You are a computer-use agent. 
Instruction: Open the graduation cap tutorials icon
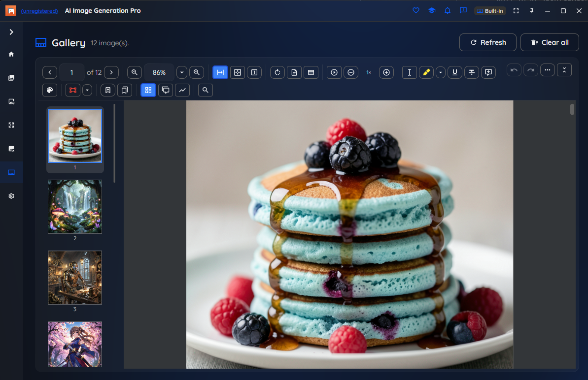(x=432, y=10)
